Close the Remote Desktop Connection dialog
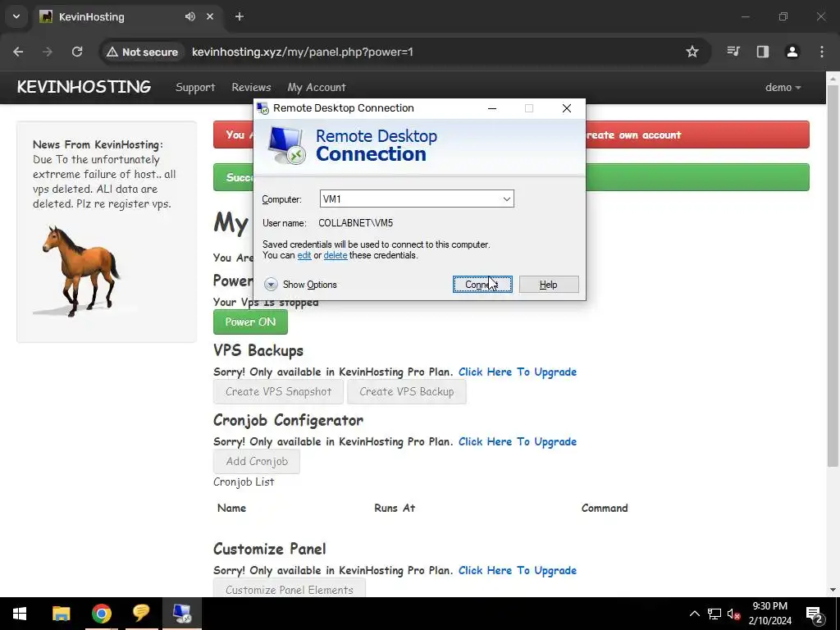840x630 pixels. (567, 108)
